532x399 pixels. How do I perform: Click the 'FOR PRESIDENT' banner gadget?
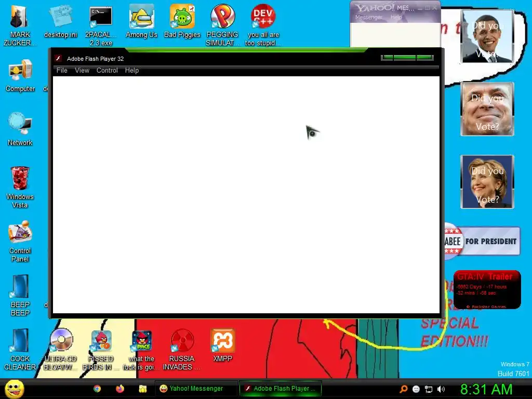point(482,241)
